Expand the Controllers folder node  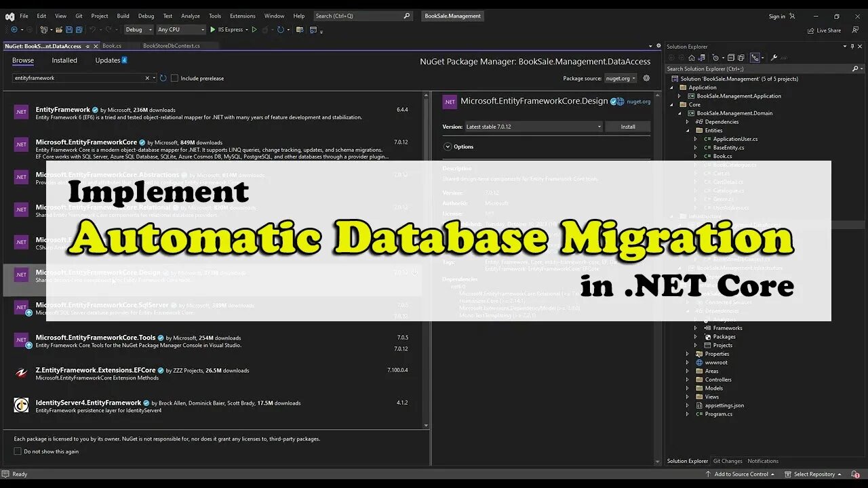point(688,380)
